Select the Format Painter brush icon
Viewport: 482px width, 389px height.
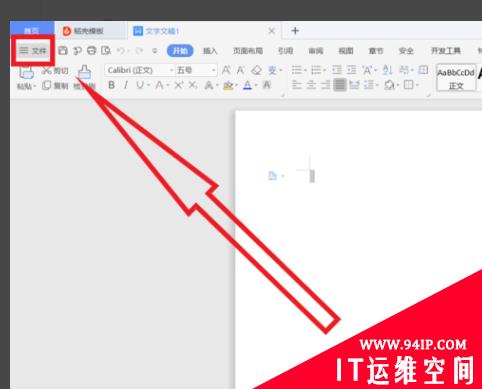pos(84,72)
